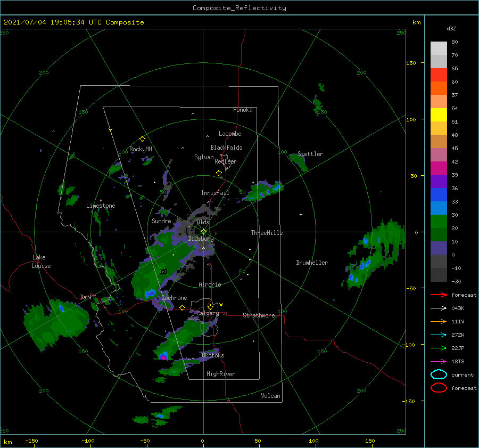479x448 pixels.
Task: Select the white 04DK arrow legend icon
Action: point(439,308)
